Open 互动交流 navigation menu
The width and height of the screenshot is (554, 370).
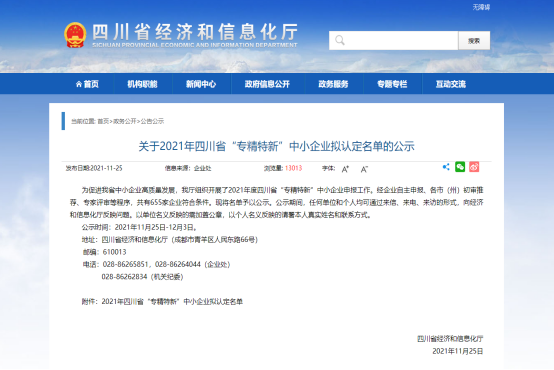click(x=451, y=84)
